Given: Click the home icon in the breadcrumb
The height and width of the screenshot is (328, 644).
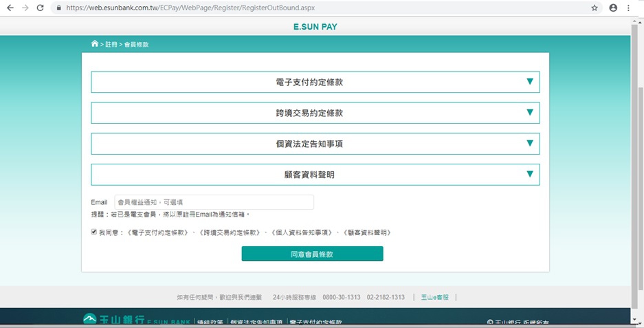Looking at the screenshot, I should coord(95,43).
